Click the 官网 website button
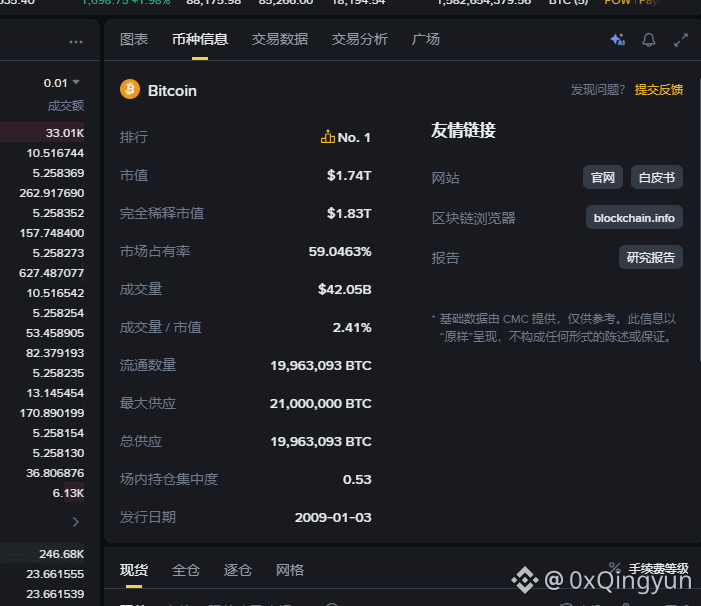This screenshot has width=701, height=606. tap(603, 177)
